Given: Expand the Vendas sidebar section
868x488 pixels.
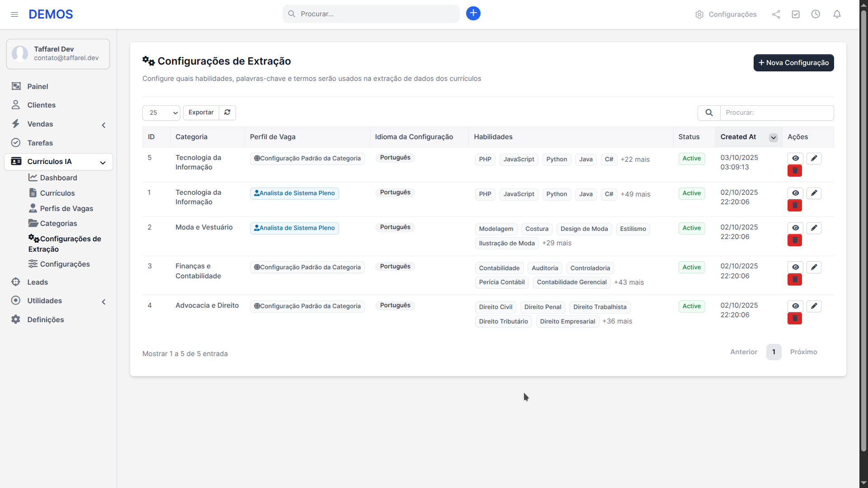Looking at the screenshot, I should pos(104,125).
